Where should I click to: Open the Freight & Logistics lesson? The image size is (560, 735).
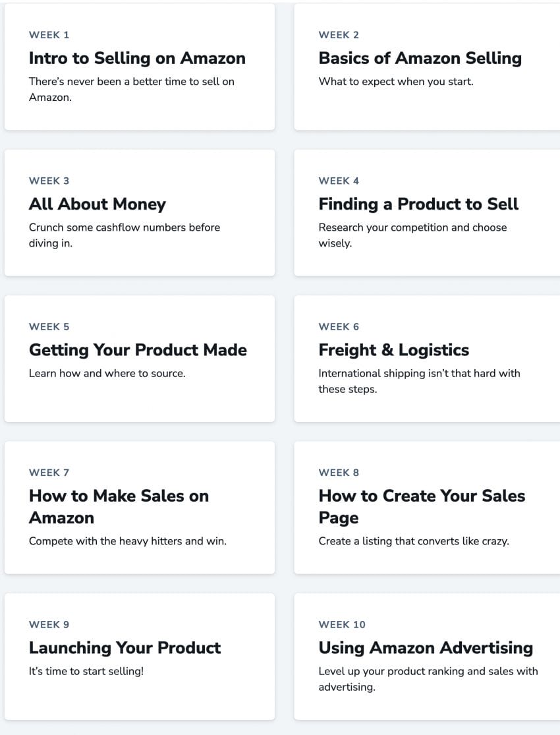(x=393, y=349)
